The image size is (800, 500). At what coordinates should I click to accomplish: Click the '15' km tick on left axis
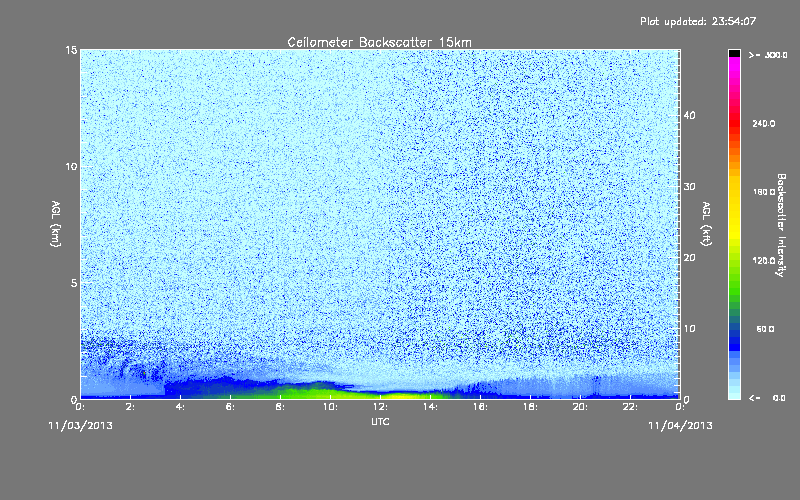(x=71, y=50)
